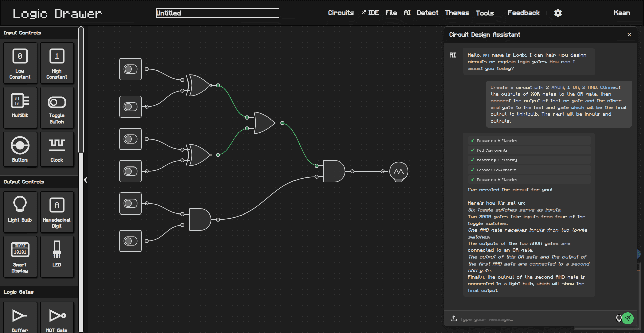Viewport: 644px width, 333px height.
Task: Open the Feedback page
Action: point(524,13)
